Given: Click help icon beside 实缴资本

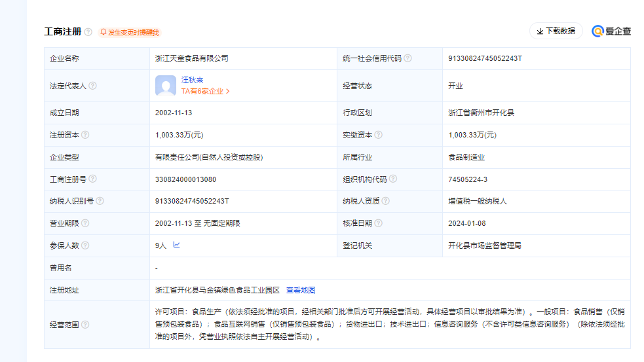Looking at the screenshot, I should click(379, 135).
